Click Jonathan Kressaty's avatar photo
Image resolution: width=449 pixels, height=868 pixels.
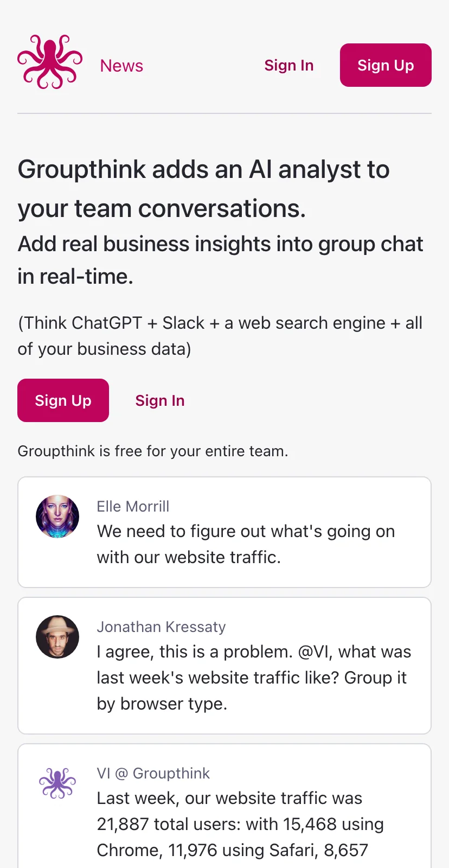pos(57,637)
